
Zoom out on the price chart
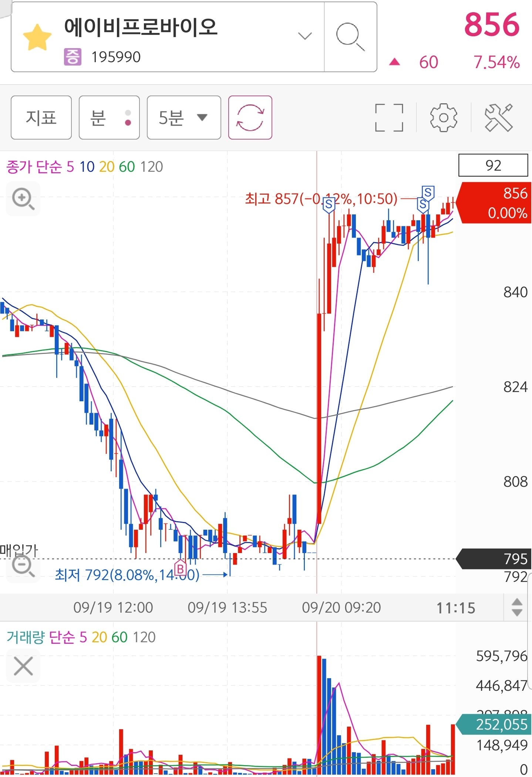pyautogui.click(x=23, y=566)
